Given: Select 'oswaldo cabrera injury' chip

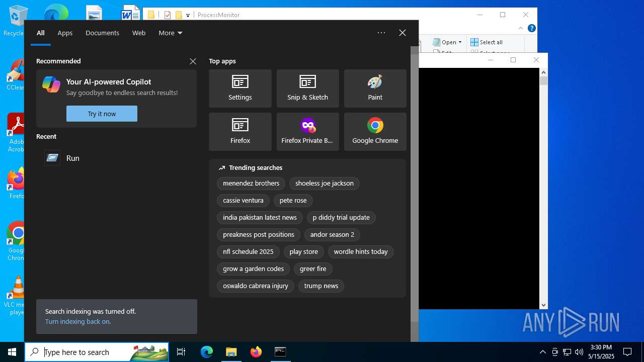Looking at the screenshot, I should (x=256, y=286).
